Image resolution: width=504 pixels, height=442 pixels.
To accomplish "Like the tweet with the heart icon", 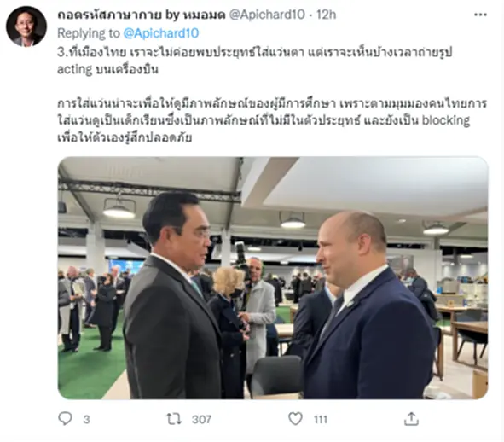I will point(295,419).
